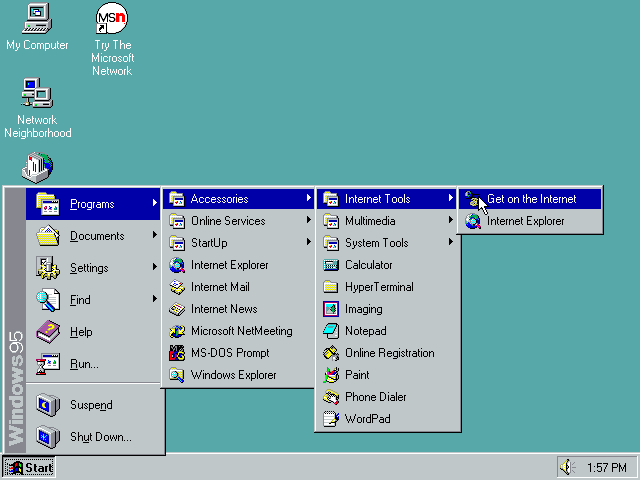Open the StartUp program group
The height and width of the screenshot is (480, 640).
(238, 243)
